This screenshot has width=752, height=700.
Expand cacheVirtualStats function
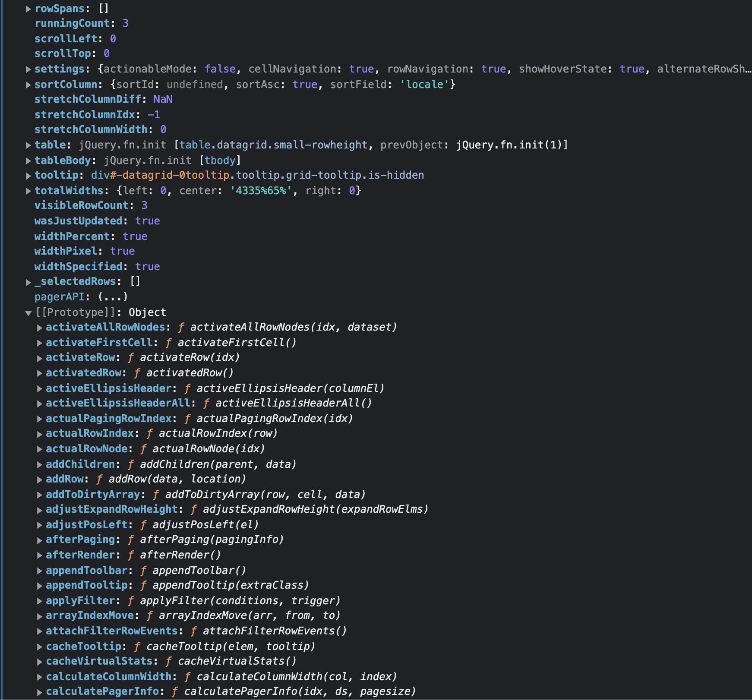pos(40,662)
